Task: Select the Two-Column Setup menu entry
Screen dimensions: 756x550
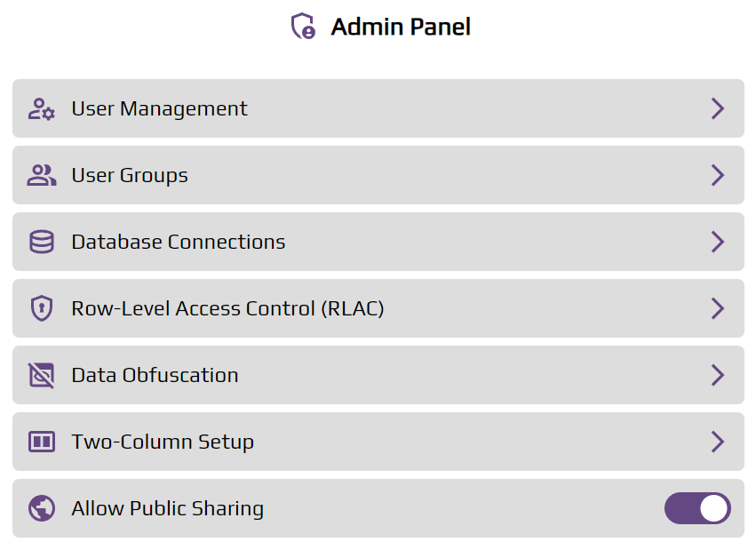Action: (163, 442)
